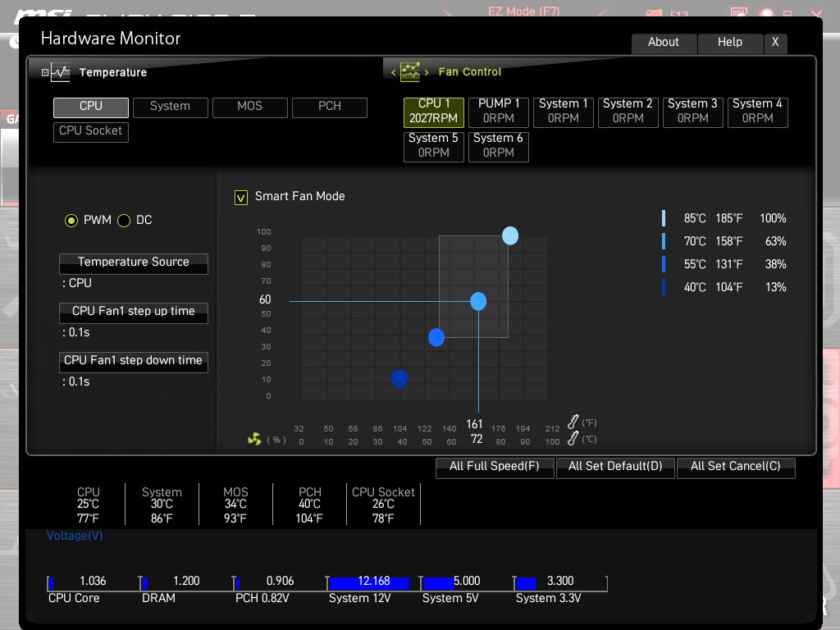Click the CPU 25°C temperature reading
Screen dimensions: 840x630
point(89,504)
